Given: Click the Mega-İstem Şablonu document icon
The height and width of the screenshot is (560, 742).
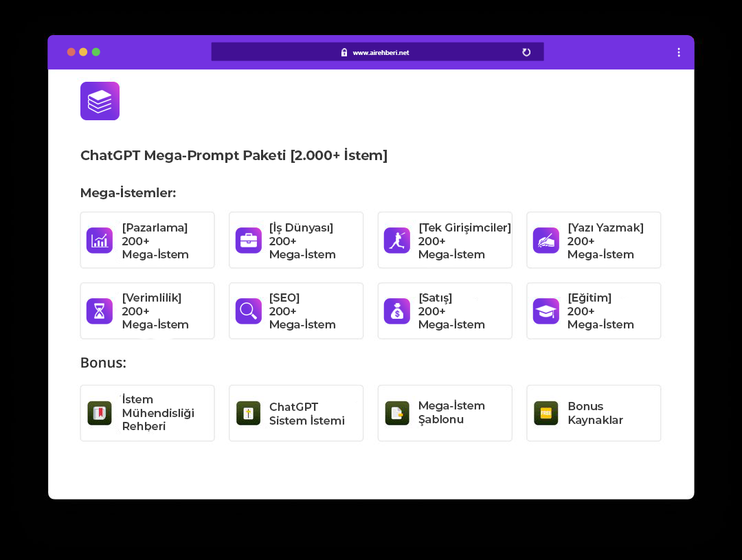Looking at the screenshot, I should pyautogui.click(x=397, y=413).
